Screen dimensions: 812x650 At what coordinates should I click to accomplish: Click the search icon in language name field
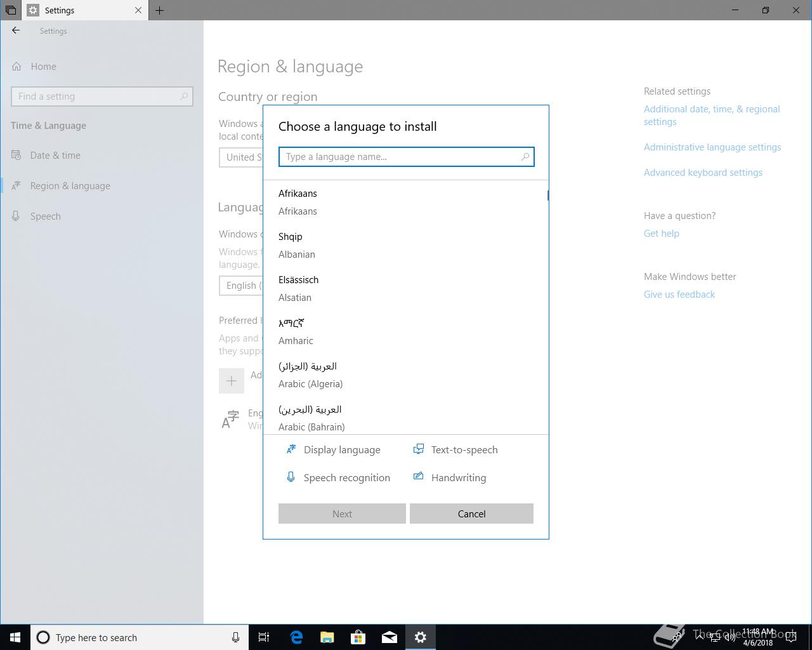click(x=525, y=157)
